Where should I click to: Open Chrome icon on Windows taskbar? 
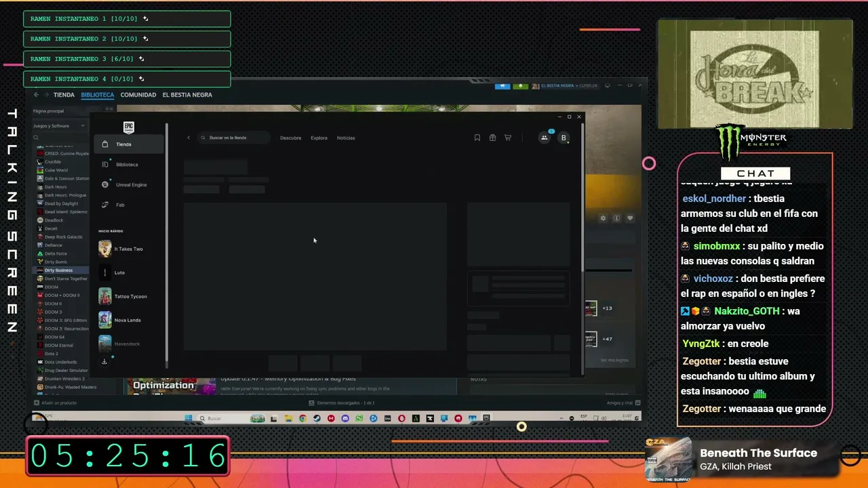click(302, 418)
